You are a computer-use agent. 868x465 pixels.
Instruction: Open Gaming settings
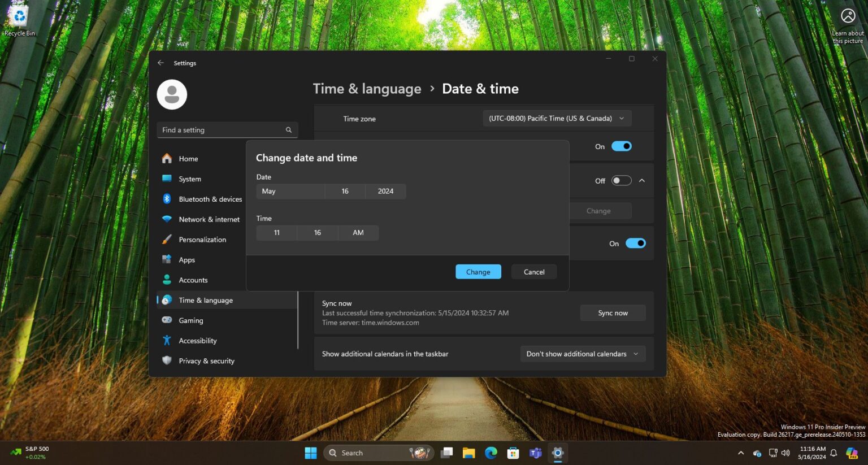pos(191,320)
